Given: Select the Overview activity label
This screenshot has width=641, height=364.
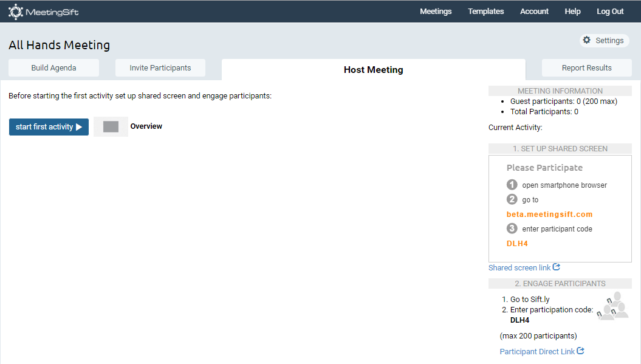Looking at the screenshot, I should coord(146,126).
